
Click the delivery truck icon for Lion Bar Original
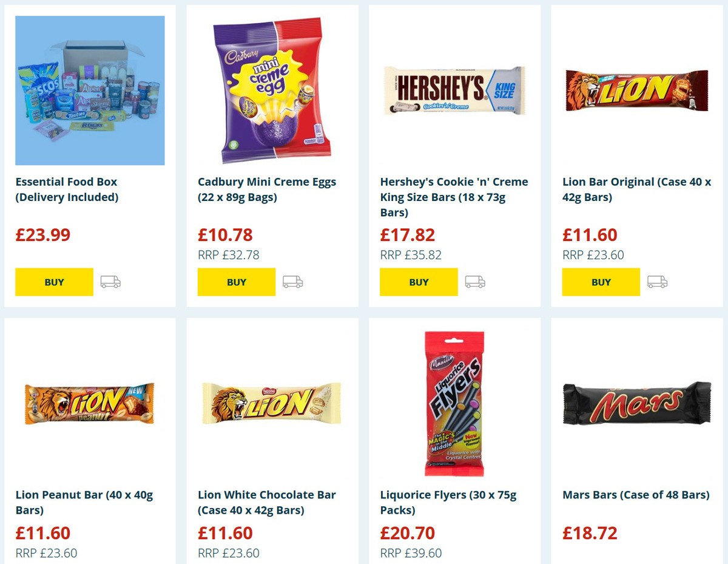pos(658,282)
